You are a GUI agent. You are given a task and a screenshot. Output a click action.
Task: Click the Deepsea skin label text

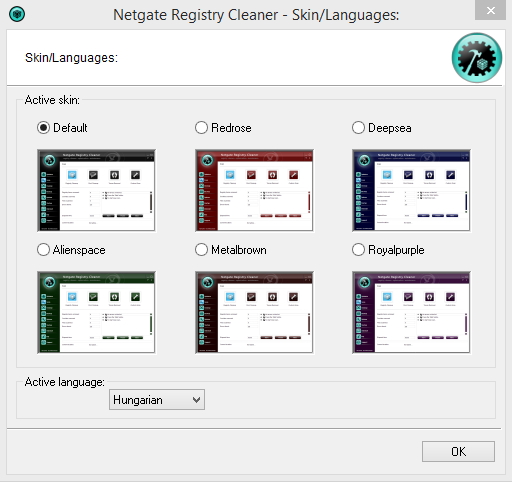coord(390,128)
